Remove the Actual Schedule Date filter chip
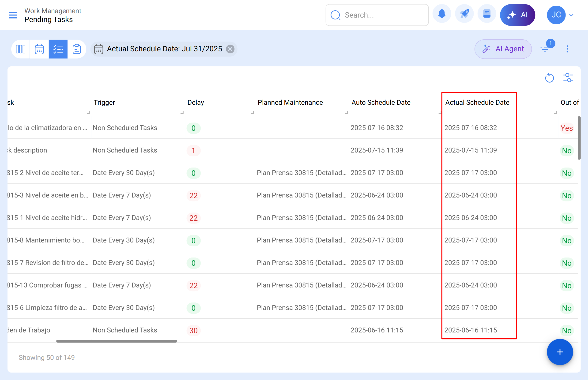588x380 pixels. pyautogui.click(x=230, y=49)
